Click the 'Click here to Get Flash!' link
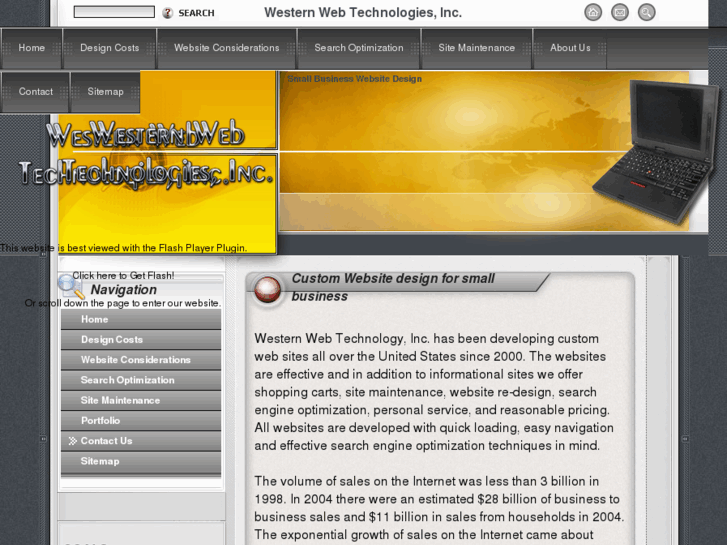 [x=123, y=276]
